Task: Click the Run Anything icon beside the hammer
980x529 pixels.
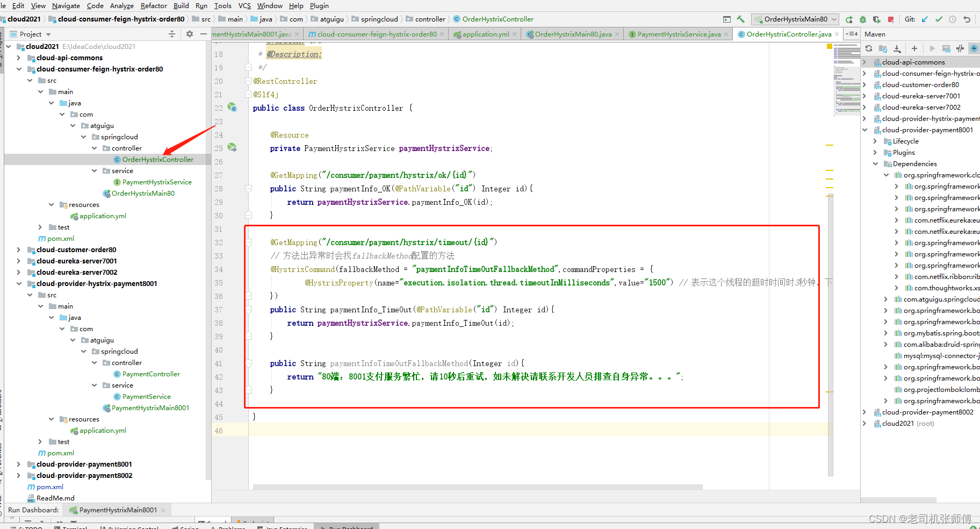Action: 727,19
